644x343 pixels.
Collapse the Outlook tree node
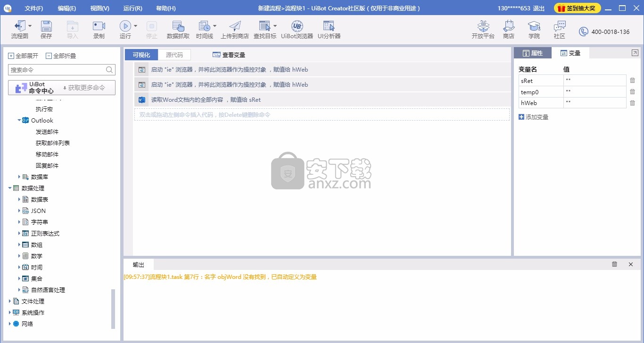[19, 120]
